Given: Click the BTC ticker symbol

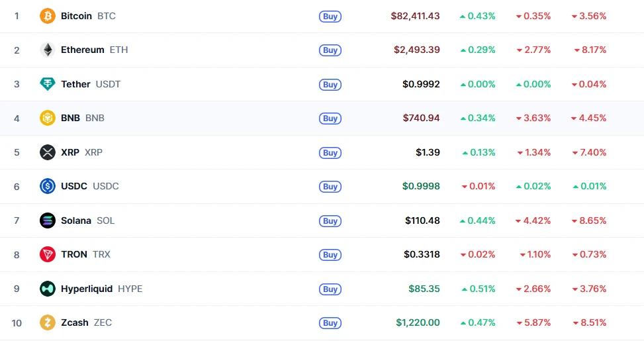Looking at the screenshot, I should click(x=107, y=16).
